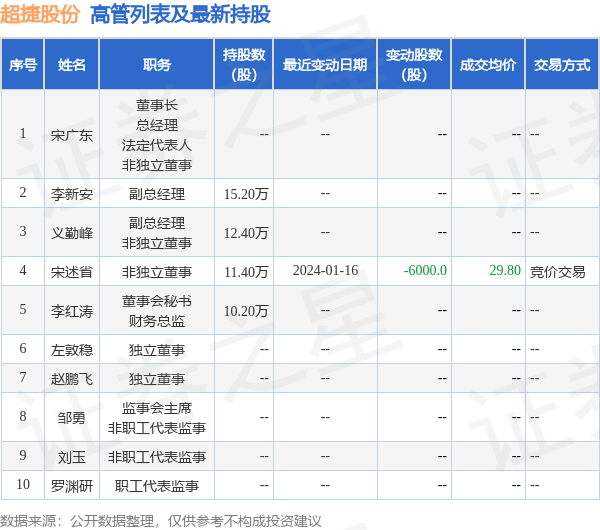Click 财务总监 in 李红涛's row
The height and width of the screenshot is (530, 600).
(157, 321)
